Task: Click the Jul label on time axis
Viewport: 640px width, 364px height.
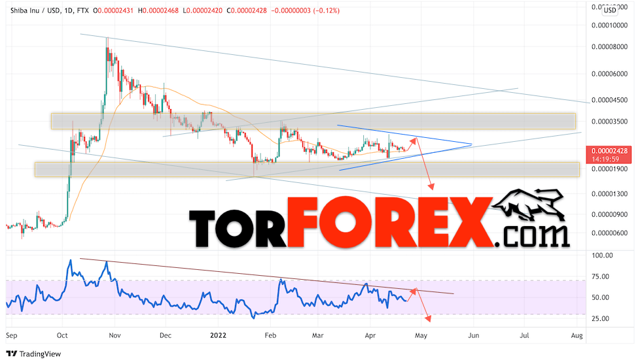Action: [524, 335]
